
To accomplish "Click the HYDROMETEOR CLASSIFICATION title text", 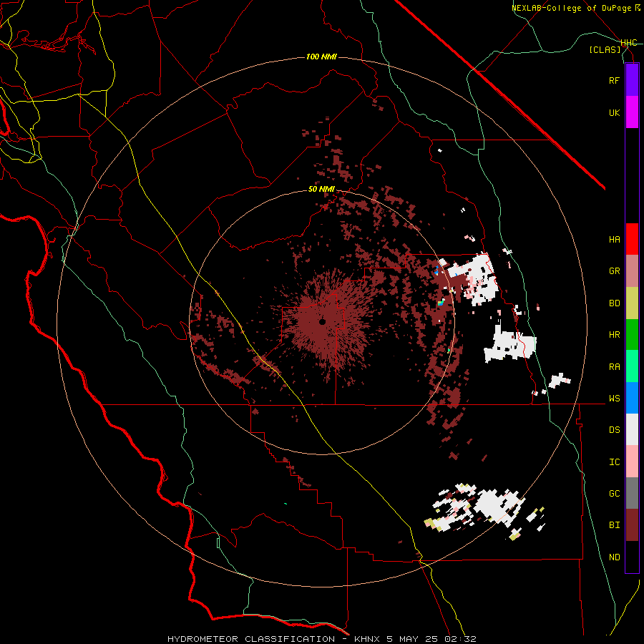I will (x=251, y=639).
